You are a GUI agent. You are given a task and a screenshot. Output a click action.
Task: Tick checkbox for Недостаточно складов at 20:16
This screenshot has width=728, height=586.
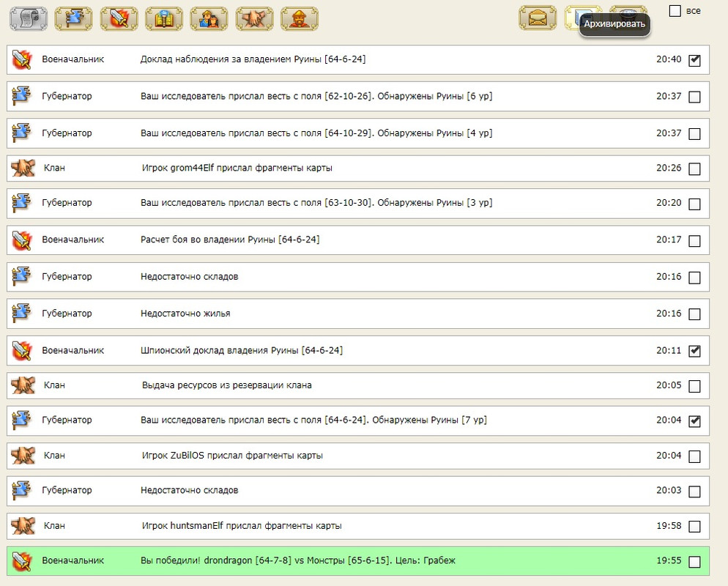[x=694, y=278]
